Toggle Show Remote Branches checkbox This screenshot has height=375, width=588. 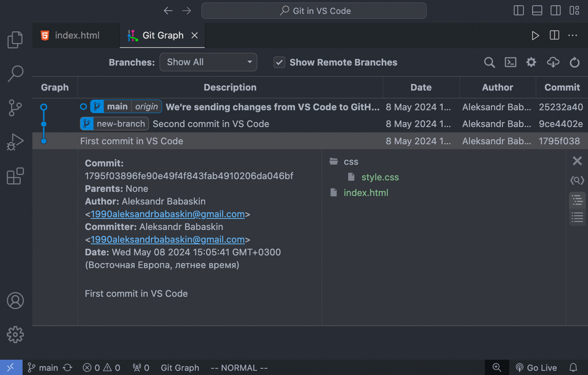tap(279, 62)
